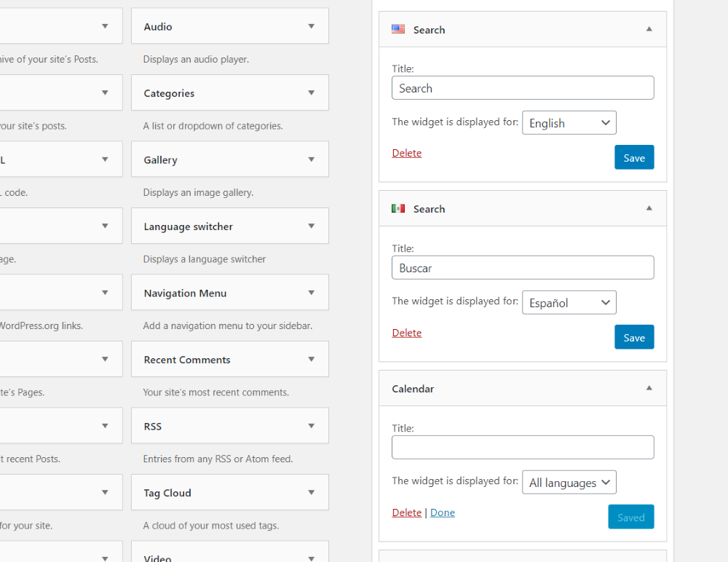Open the Language switcher widget options
The height and width of the screenshot is (562, 728).
[x=311, y=226]
